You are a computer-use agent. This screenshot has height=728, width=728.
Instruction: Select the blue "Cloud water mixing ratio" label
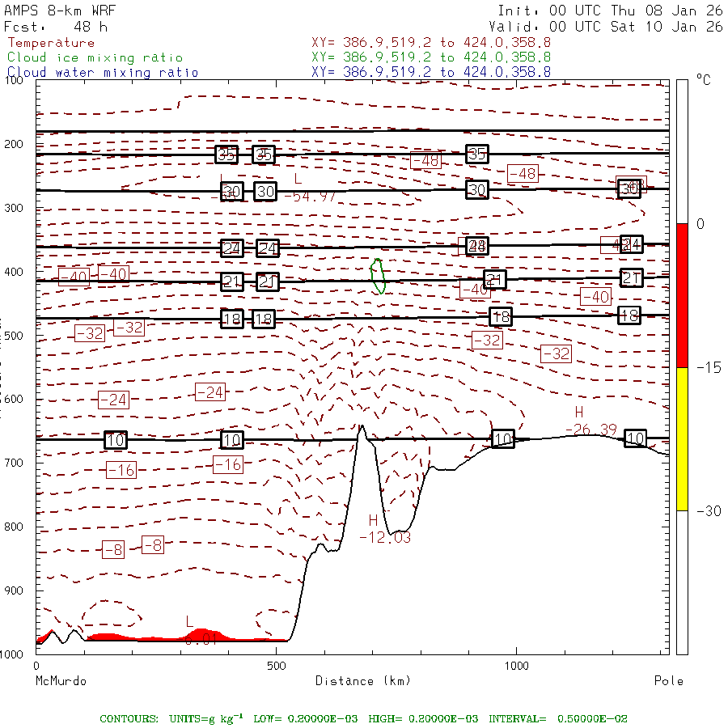103,73
